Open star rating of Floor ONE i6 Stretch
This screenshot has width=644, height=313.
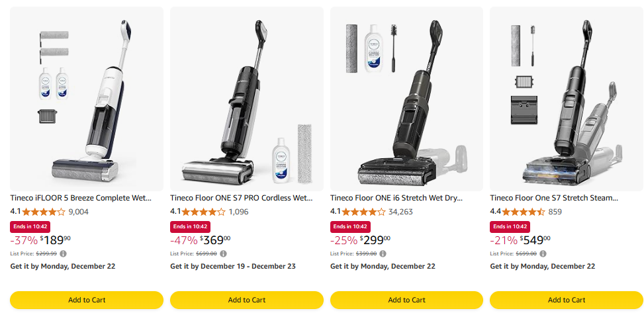click(363, 212)
